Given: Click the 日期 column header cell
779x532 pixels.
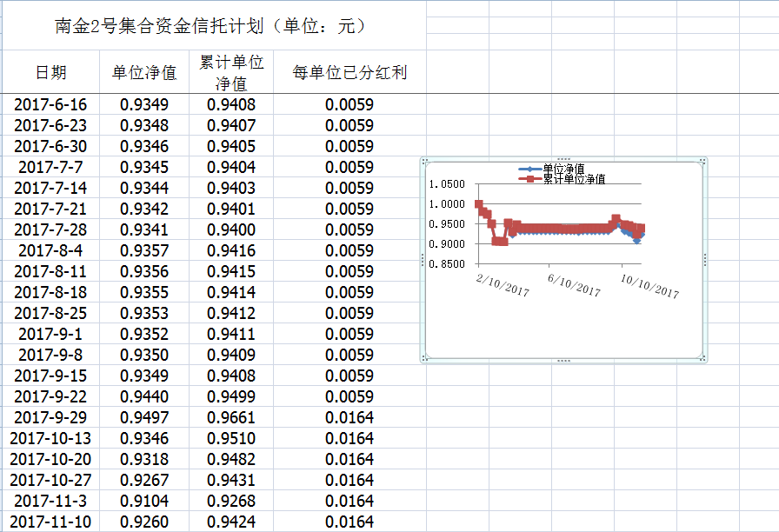Looking at the screenshot, I should 50,73.
